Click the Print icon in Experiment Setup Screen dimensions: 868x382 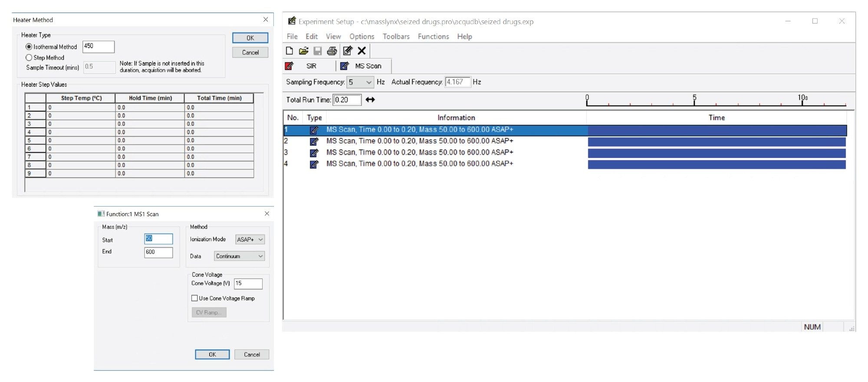coord(332,51)
